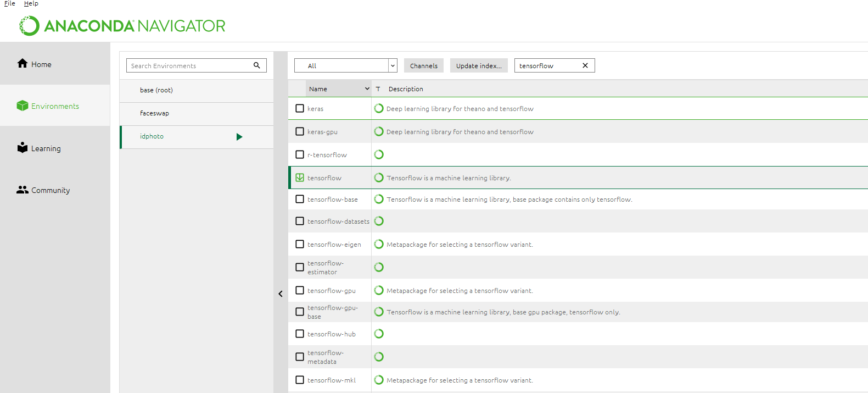Check the tensorflow-gpu package checkbox

tap(300, 290)
